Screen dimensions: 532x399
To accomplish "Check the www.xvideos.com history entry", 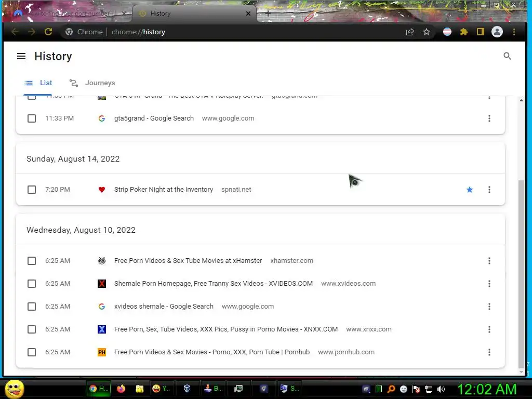I will [x=32, y=284].
